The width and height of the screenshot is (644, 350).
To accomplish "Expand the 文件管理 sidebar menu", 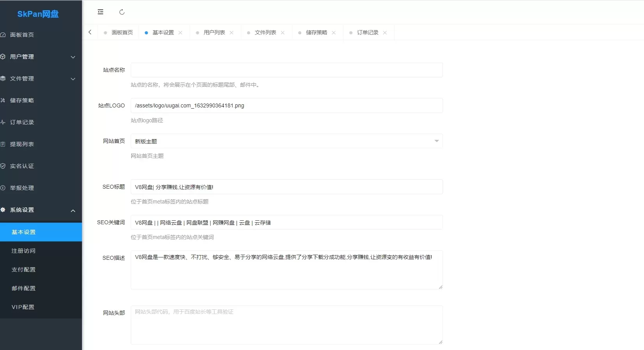I will pos(39,79).
